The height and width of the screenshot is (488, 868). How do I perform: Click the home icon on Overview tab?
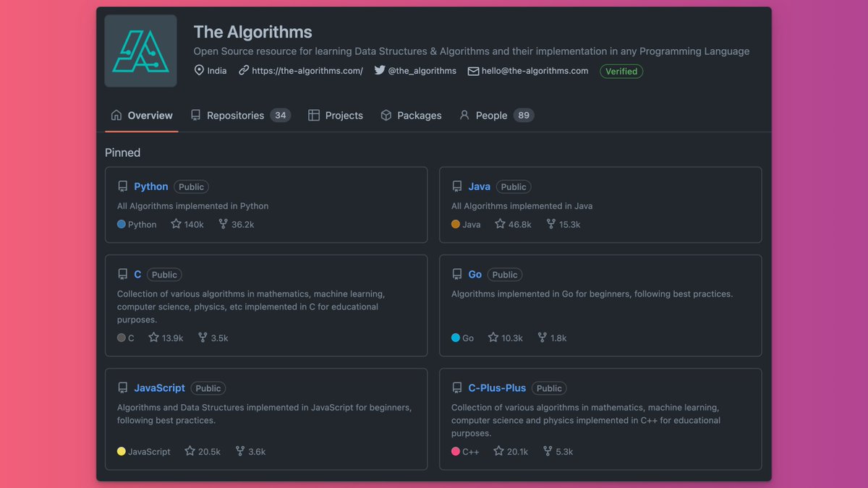(116, 115)
